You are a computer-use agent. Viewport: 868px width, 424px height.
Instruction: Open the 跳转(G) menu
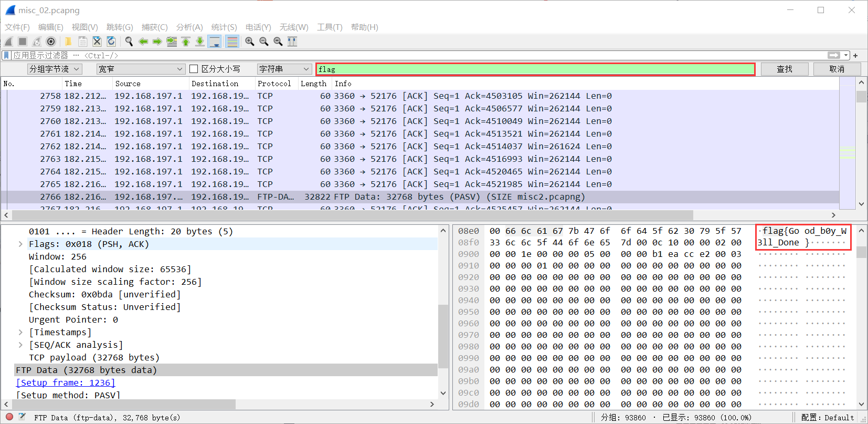(x=120, y=27)
